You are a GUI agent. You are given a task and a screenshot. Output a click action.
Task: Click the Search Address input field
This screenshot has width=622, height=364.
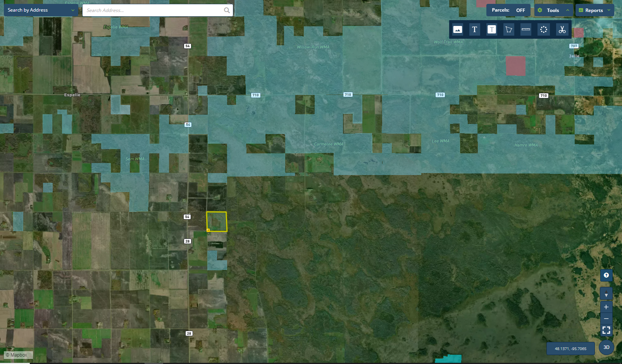(153, 10)
